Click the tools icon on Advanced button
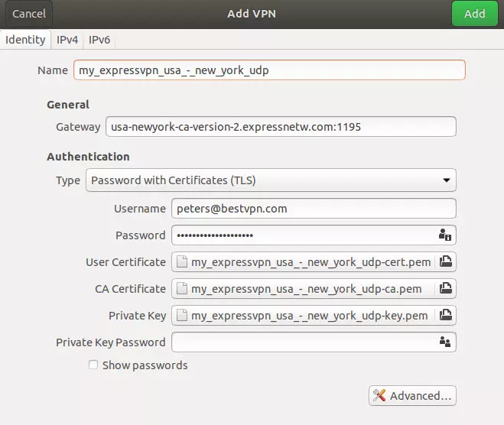Screen dimensions: 504x425 point(379,395)
